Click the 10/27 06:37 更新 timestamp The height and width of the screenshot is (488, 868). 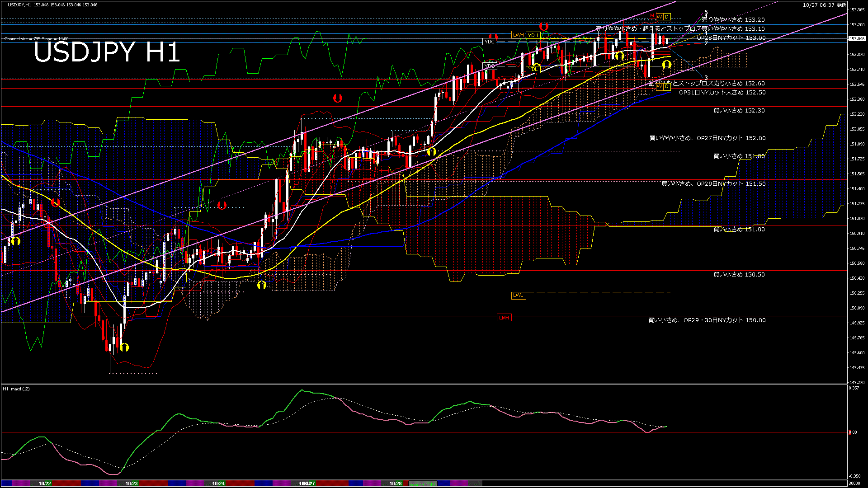pyautogui.click(x=824, y=5)
